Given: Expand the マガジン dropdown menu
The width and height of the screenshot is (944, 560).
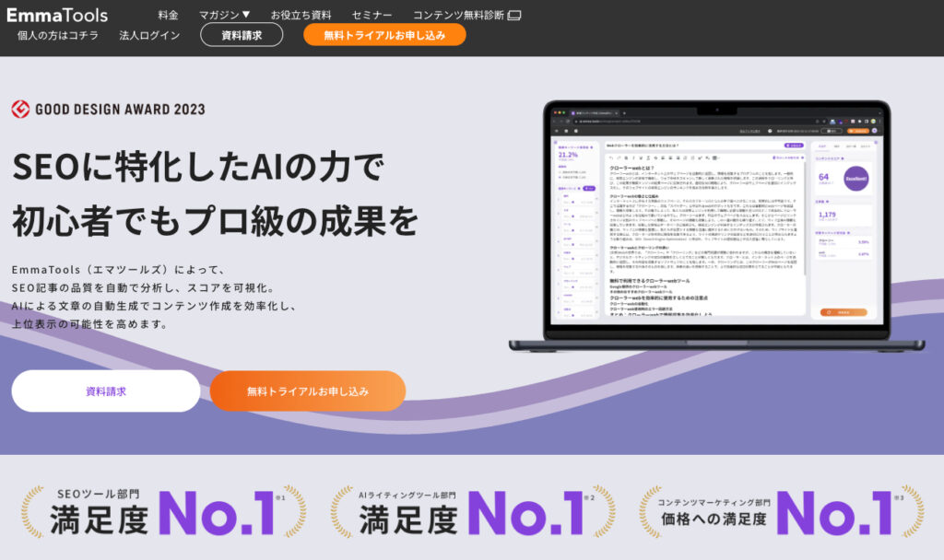Looking at the screenshot, I should pyautogui.click(x=225, y=15).
